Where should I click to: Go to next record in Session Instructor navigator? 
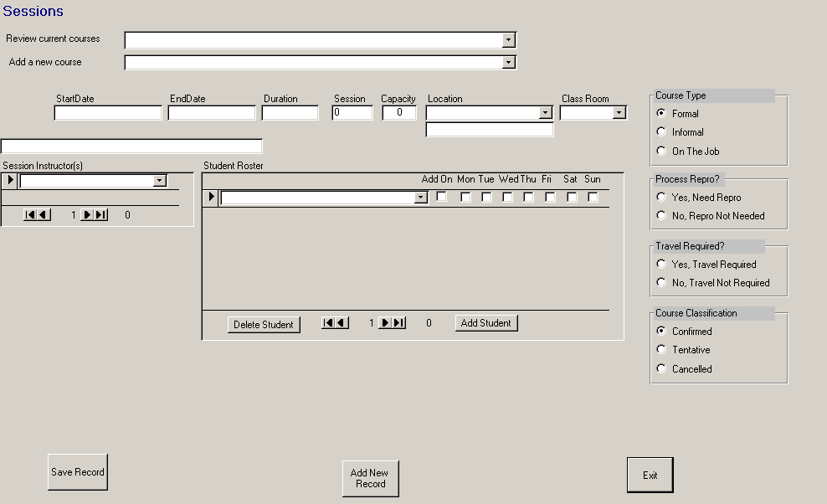(87, 215)
